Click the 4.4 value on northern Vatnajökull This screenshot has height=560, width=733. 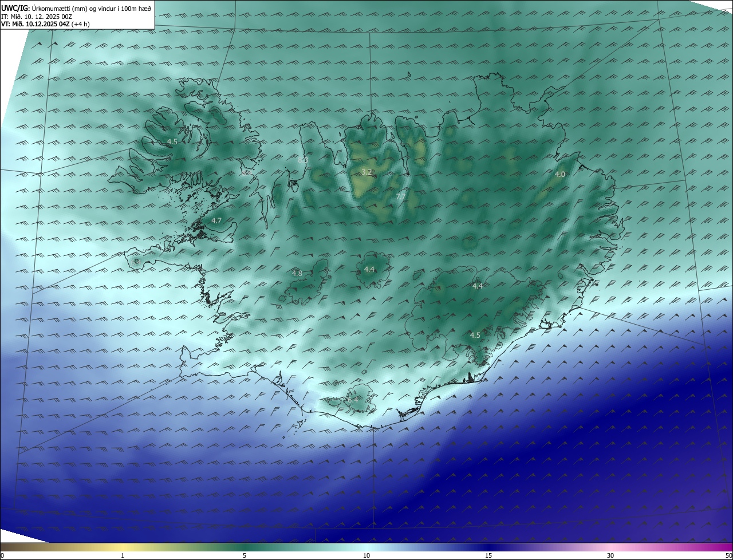click(478, 286)
